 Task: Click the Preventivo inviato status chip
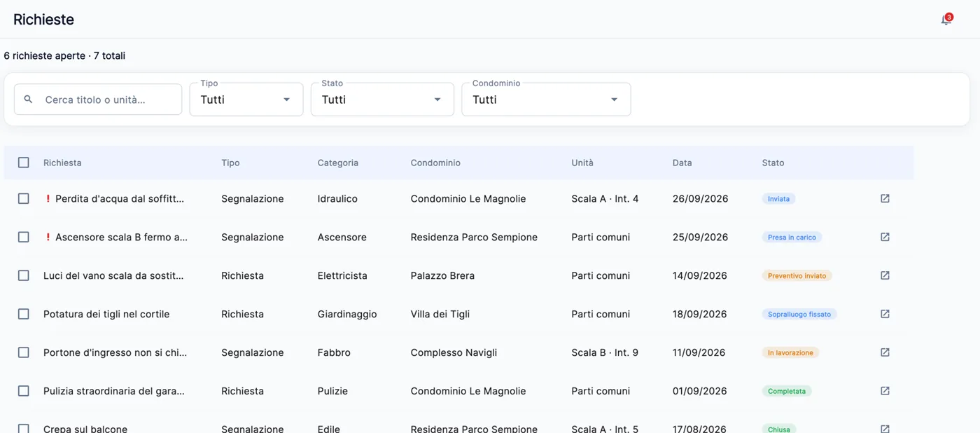[x=797, y=276]
